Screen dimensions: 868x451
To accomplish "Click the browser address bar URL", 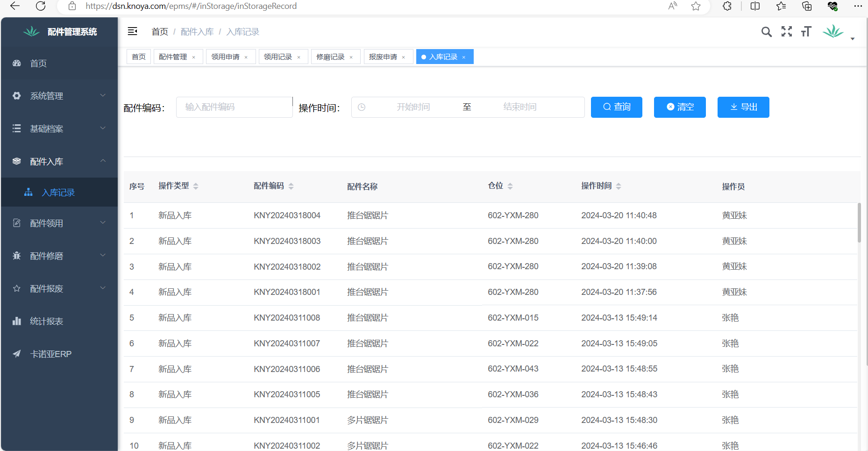I will (191, 6).
